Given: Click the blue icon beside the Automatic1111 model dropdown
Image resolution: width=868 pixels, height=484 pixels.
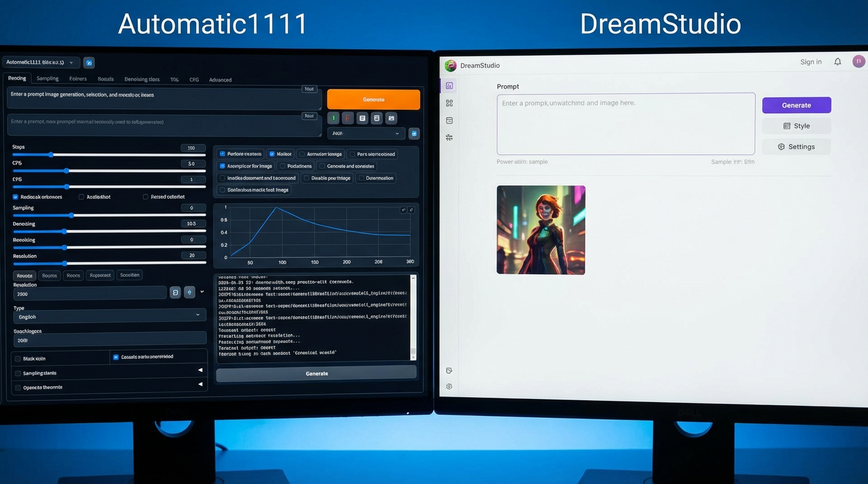Looking at the screenshot, I should (x=89, y=62).
